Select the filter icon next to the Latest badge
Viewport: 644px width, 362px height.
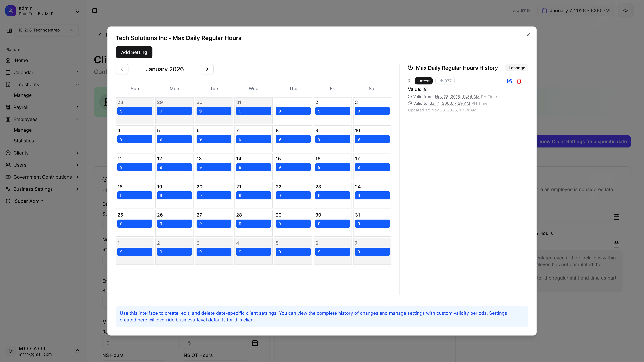pyautogui.click(x=410, y=81)
